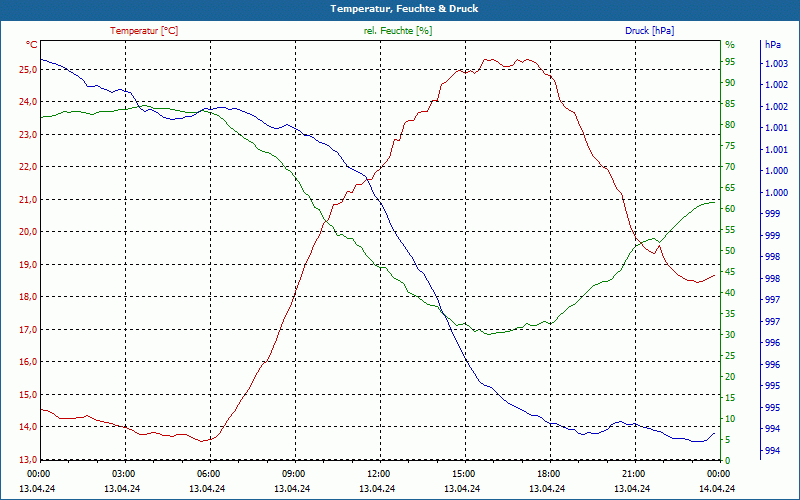Click the 35 tick on humidity axis
Viewport: 800px width, 500px height.
(730, 314)
